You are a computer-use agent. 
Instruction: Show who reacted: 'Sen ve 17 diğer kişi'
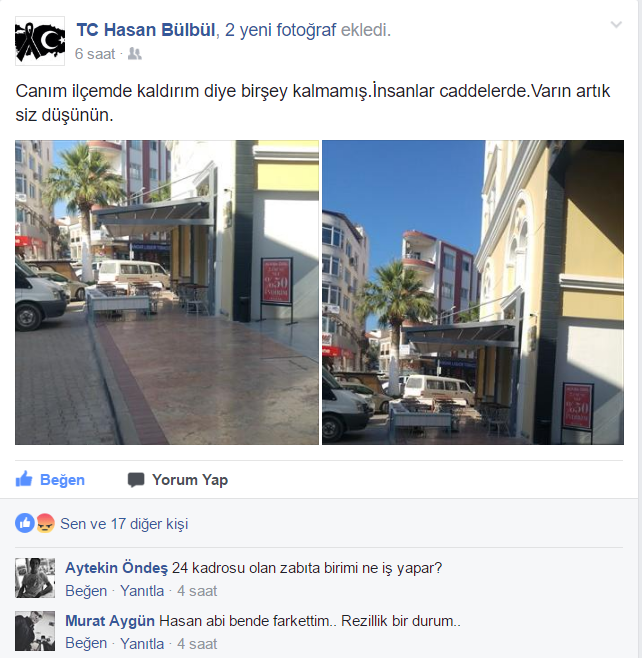(x=124, y=524)
